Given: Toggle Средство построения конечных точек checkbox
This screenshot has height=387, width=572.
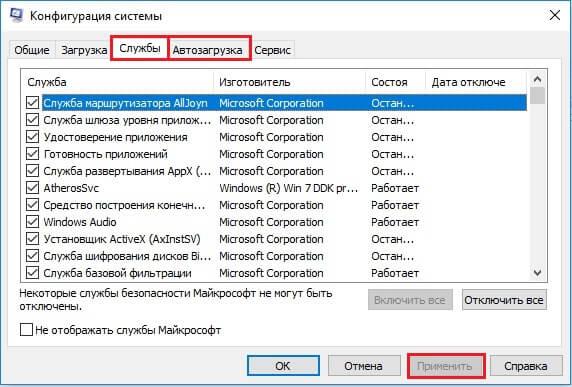Looking at the screenshot, I should coord(32,205).
